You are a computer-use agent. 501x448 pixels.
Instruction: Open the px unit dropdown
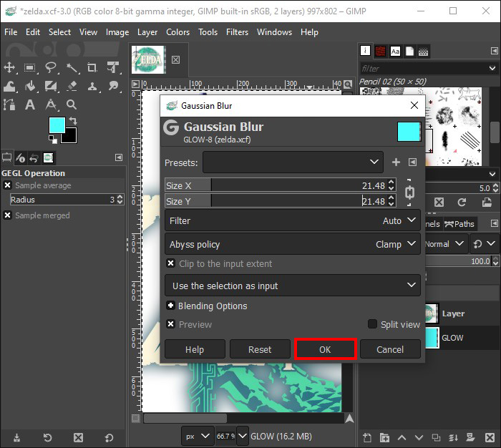click(198, 436)
